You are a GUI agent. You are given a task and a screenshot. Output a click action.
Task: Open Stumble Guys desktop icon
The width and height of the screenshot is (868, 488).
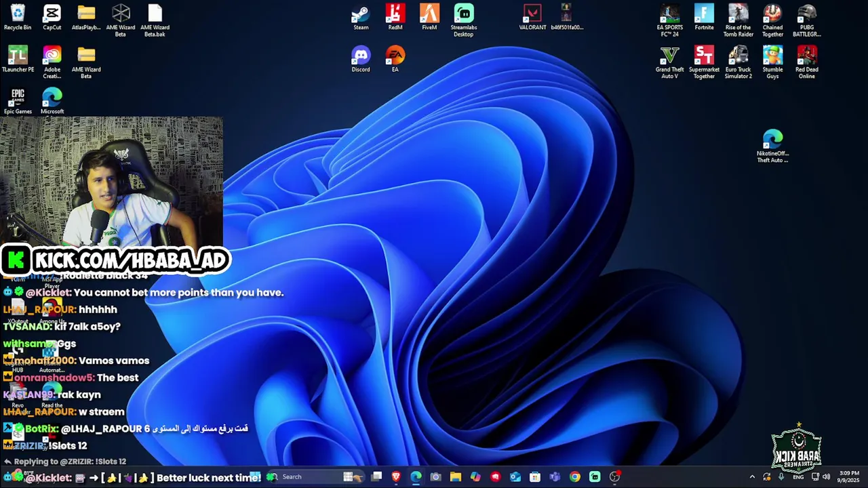tap(772, 62)
